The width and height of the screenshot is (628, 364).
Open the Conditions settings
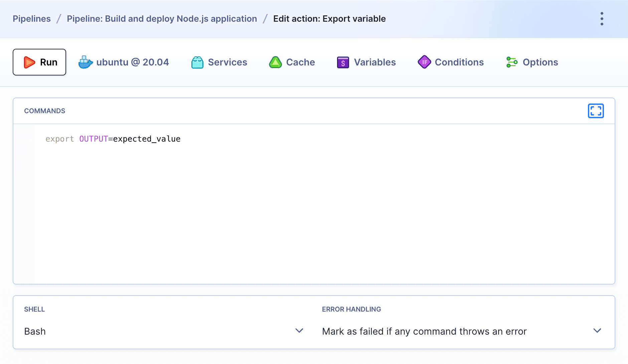[451, 62]
